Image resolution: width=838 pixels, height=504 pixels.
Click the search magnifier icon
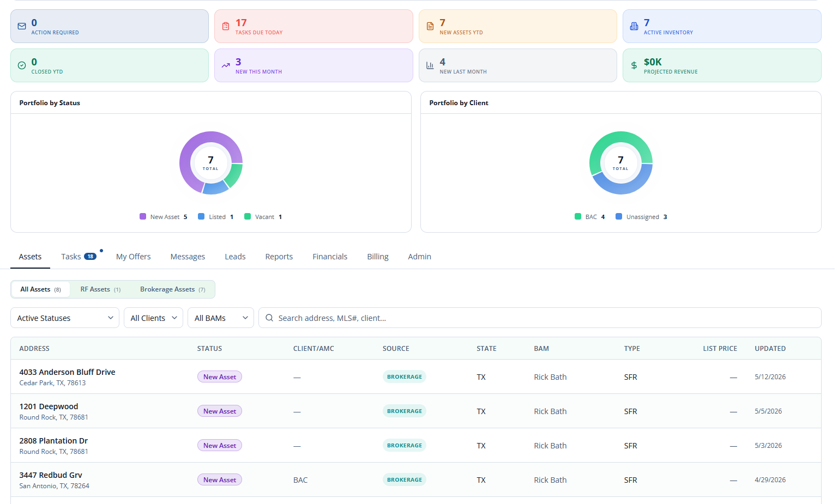pos(269,318)
